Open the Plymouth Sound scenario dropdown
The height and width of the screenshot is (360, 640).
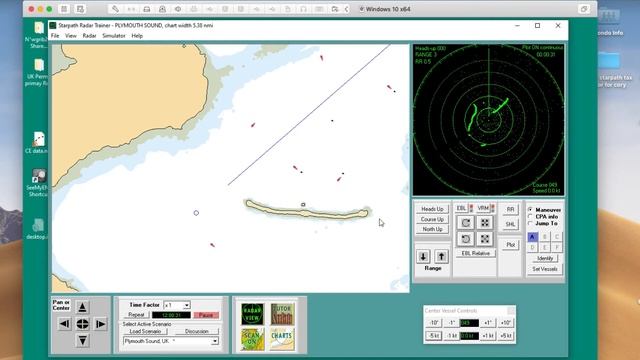tap(214, 341)
